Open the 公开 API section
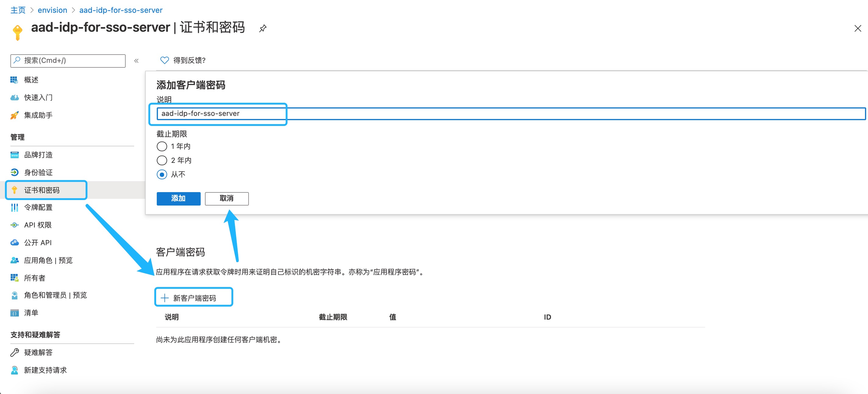 click(x=38, y=242)
